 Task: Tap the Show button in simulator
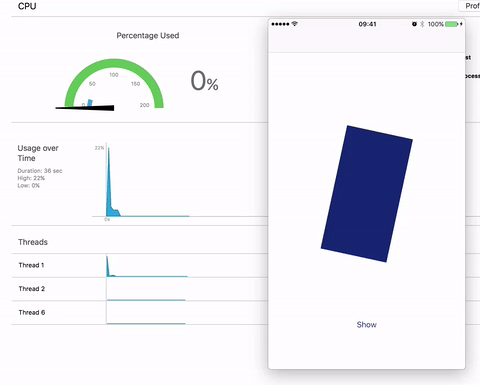click(x=366, y=325)
